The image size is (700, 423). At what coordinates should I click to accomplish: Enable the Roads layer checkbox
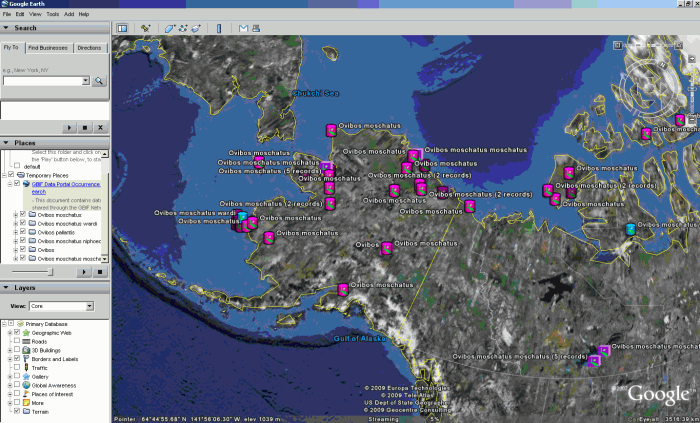(17, 341)
